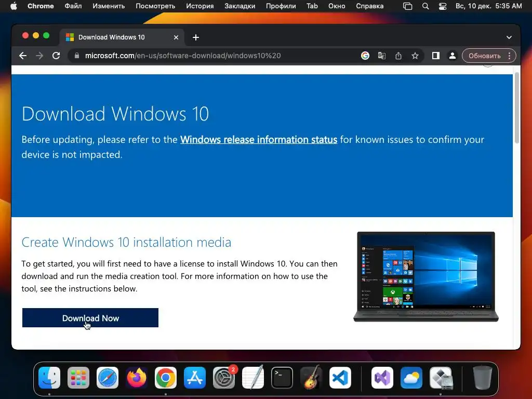Open the Файл menu

tap(73, 6)
